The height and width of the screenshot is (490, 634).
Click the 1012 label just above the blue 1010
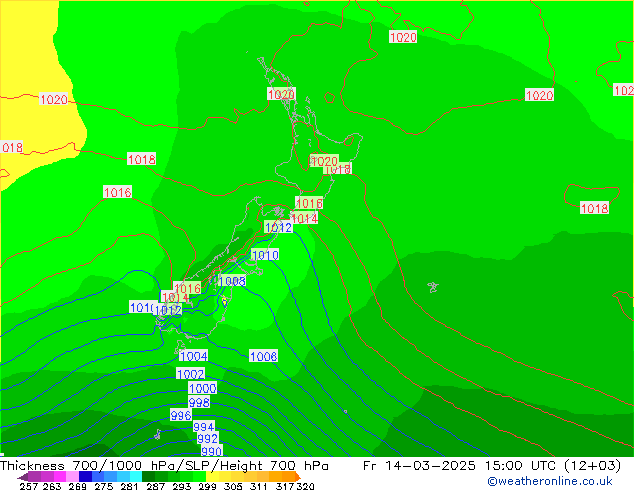278,227
